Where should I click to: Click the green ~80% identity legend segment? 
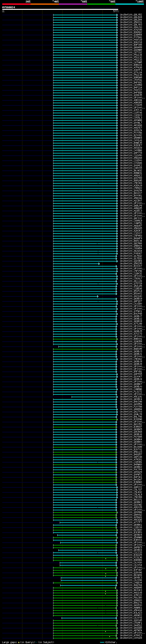101,4
